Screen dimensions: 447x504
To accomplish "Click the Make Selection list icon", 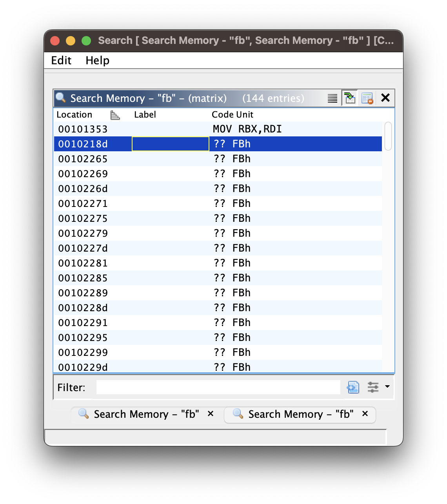I will coord(332,98).
